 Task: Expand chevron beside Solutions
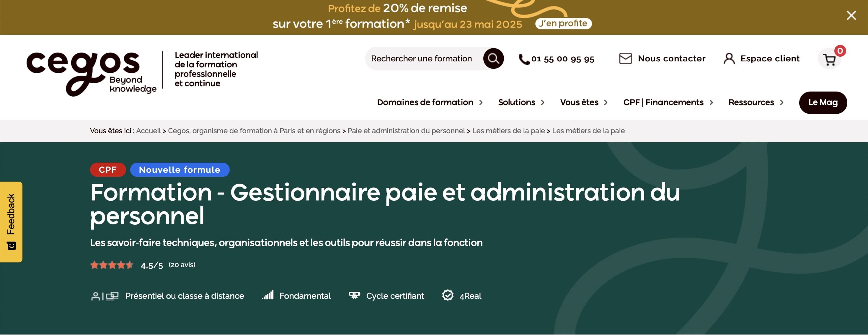pyautogui.click(x=543, y=103)
